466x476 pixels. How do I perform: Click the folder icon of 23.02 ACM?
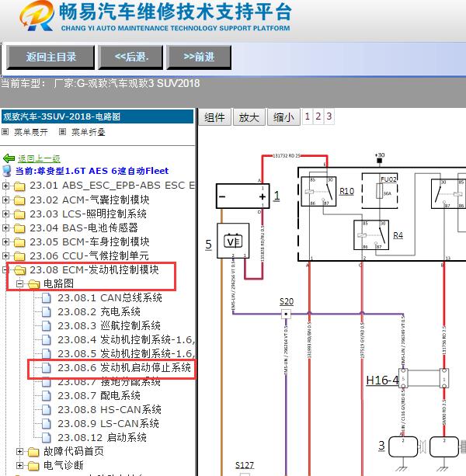(19, 200)
